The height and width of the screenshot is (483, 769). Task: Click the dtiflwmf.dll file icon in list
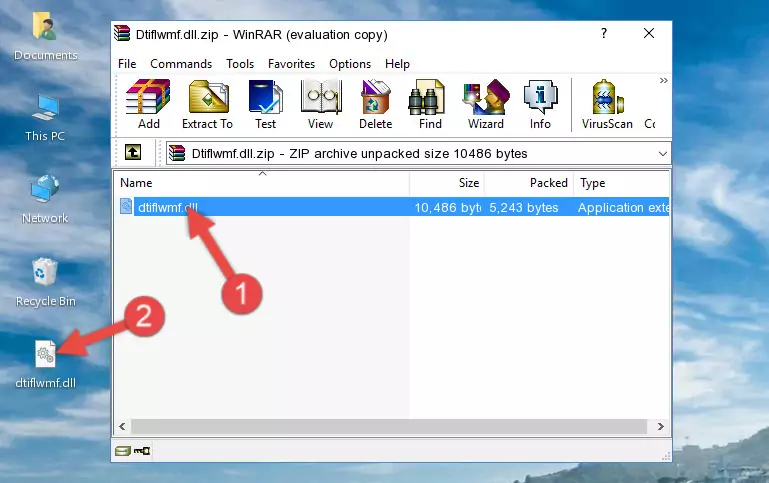point(126,206)
